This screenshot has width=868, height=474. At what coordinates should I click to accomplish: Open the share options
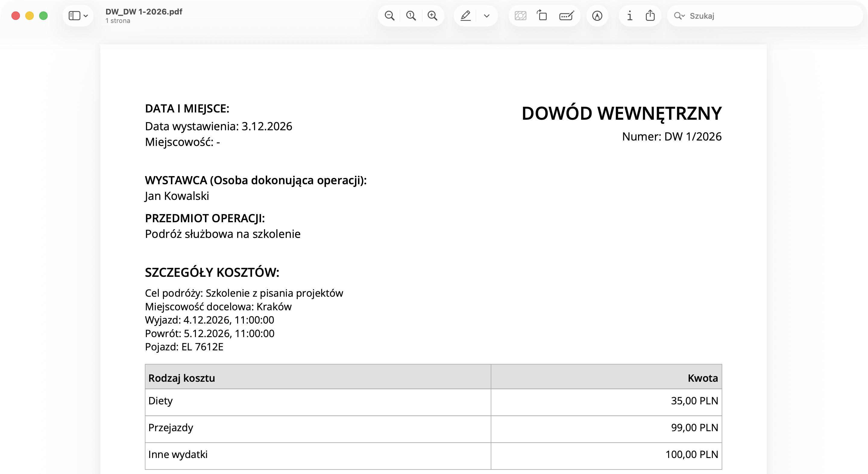point(651,15)
